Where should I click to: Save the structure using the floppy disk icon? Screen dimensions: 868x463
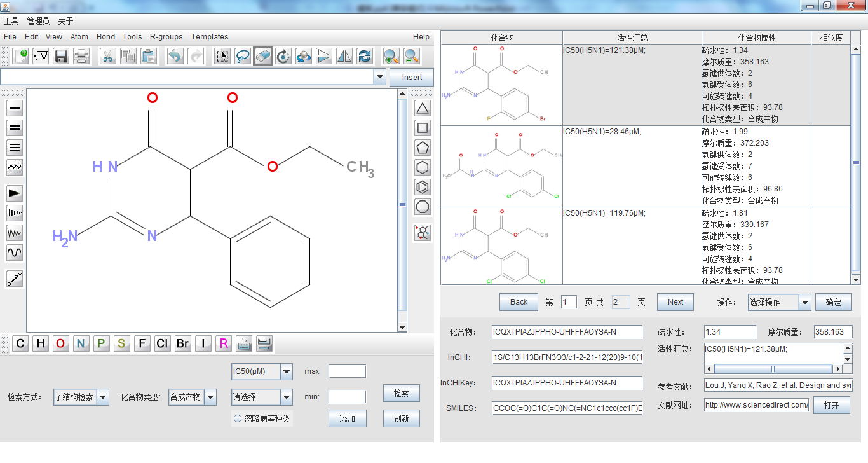[61, 56]
